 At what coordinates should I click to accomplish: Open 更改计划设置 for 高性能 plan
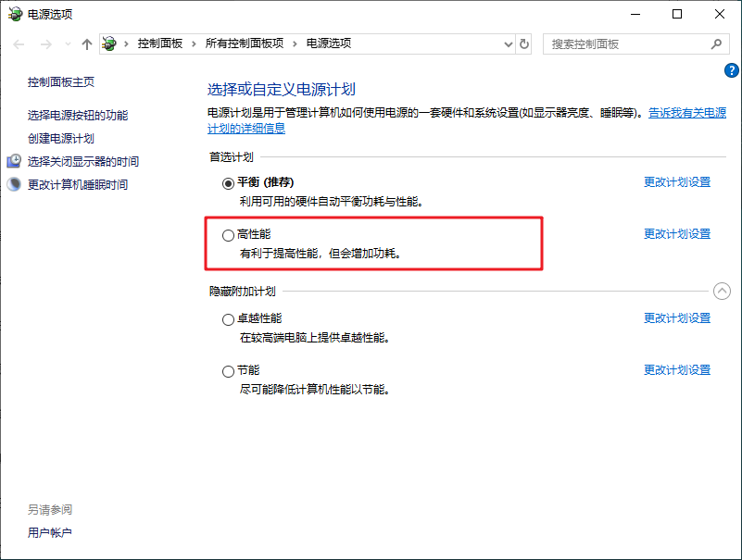[677, 234]
